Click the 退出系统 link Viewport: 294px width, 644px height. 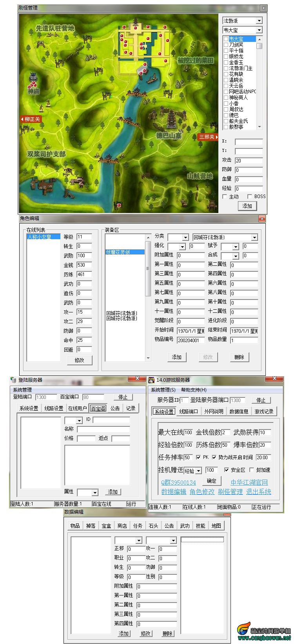click(259, 492)
